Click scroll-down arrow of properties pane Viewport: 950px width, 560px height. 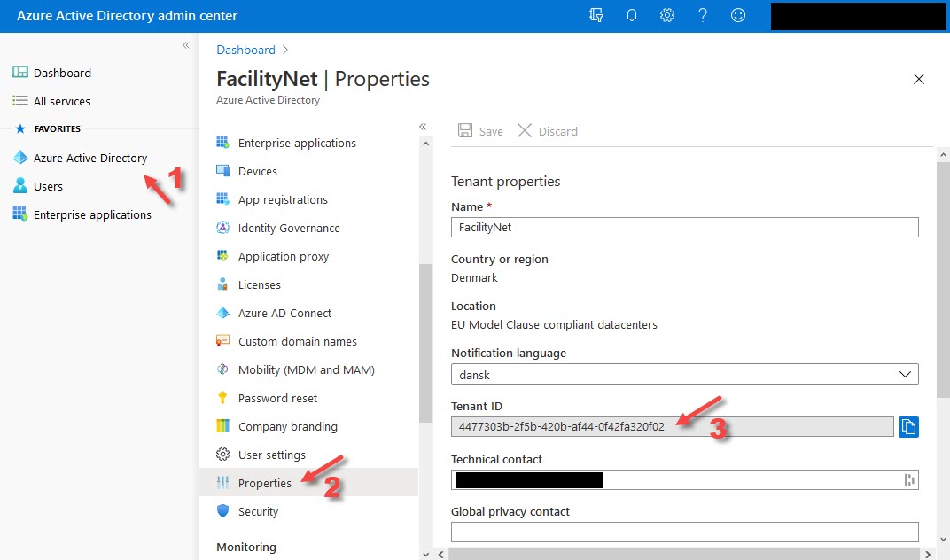[943, 539]
